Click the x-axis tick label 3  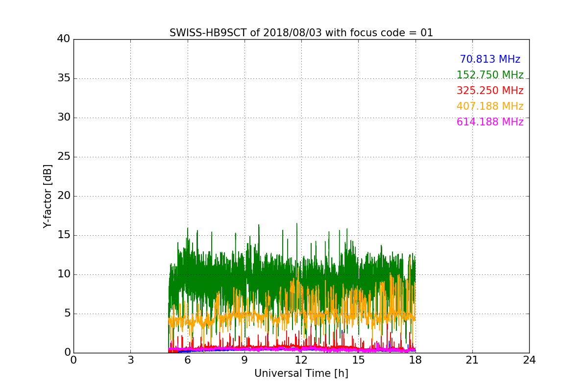pos(130,360)
